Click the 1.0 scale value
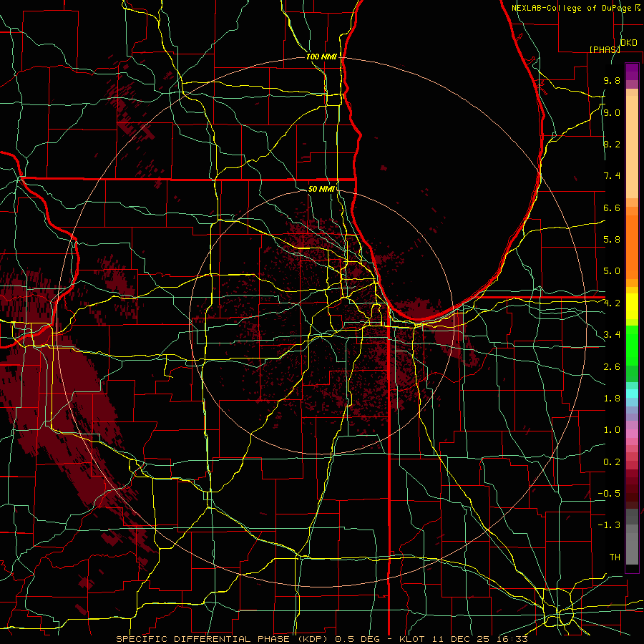 (x=612, y=430)
